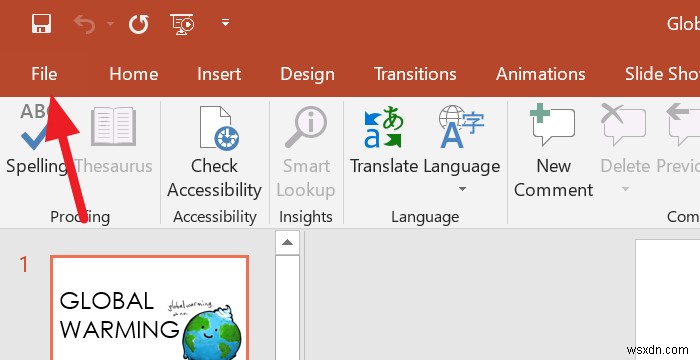Open the Slide Show tab
Viewport: 700px width, 360px height.
click(662, 74)
